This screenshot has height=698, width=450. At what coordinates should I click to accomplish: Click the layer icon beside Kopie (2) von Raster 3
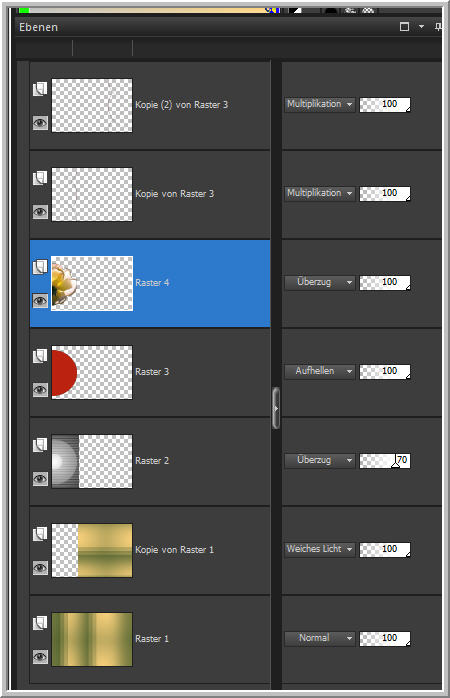pyautogui.click(x=40, y=89)
